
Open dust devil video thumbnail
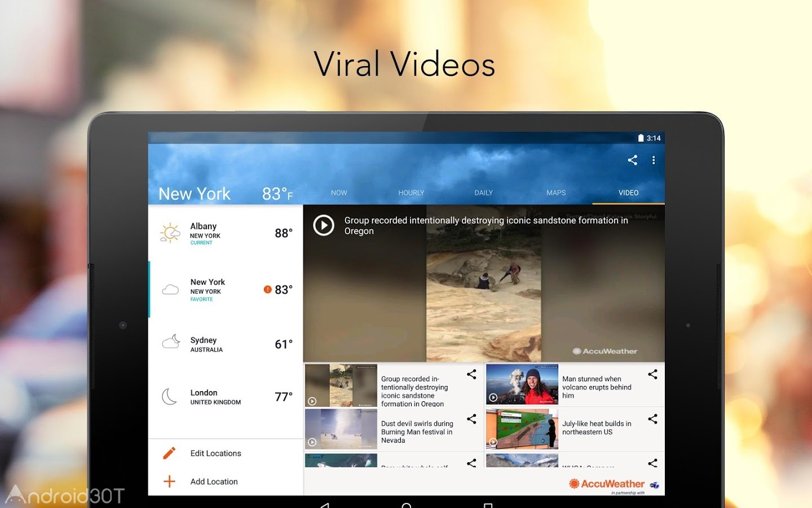[341, 430]
